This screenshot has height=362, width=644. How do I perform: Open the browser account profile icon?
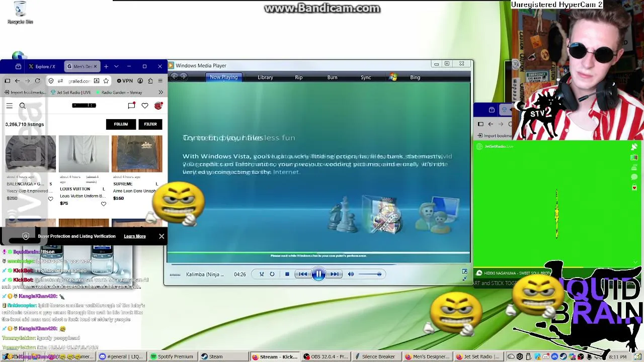140,80
